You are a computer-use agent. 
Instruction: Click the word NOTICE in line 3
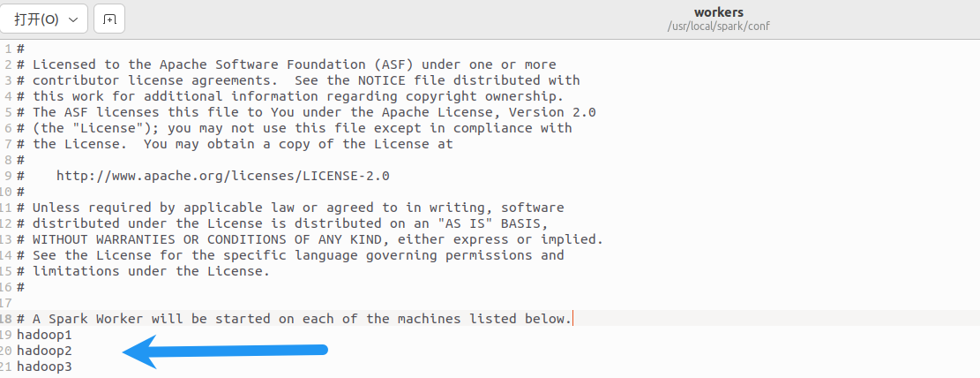point(381,80)
